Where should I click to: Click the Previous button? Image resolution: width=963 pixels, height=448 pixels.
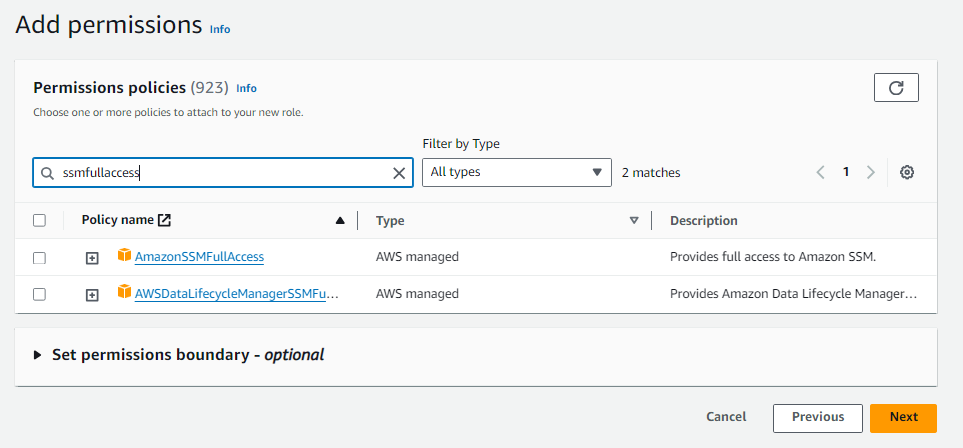pyautogui.click(x=818, y=418)
